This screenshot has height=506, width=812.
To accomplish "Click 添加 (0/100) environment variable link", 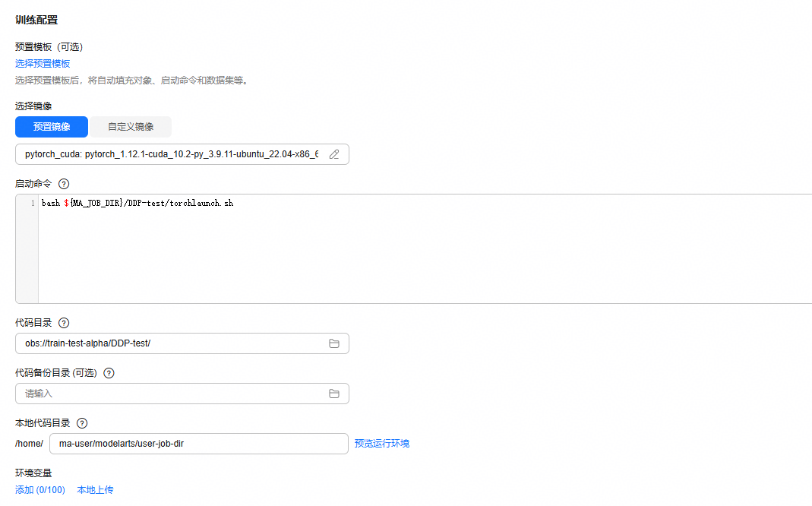I will click(39, 490).
